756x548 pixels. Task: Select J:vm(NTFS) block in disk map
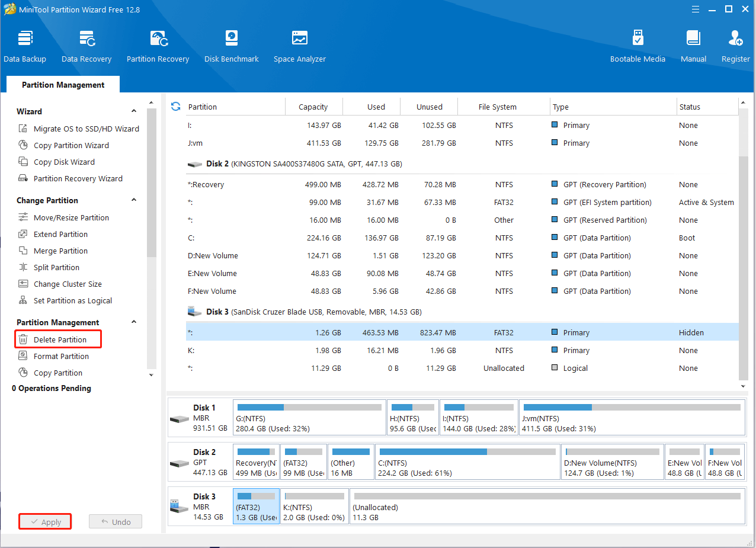coord(632,418)
